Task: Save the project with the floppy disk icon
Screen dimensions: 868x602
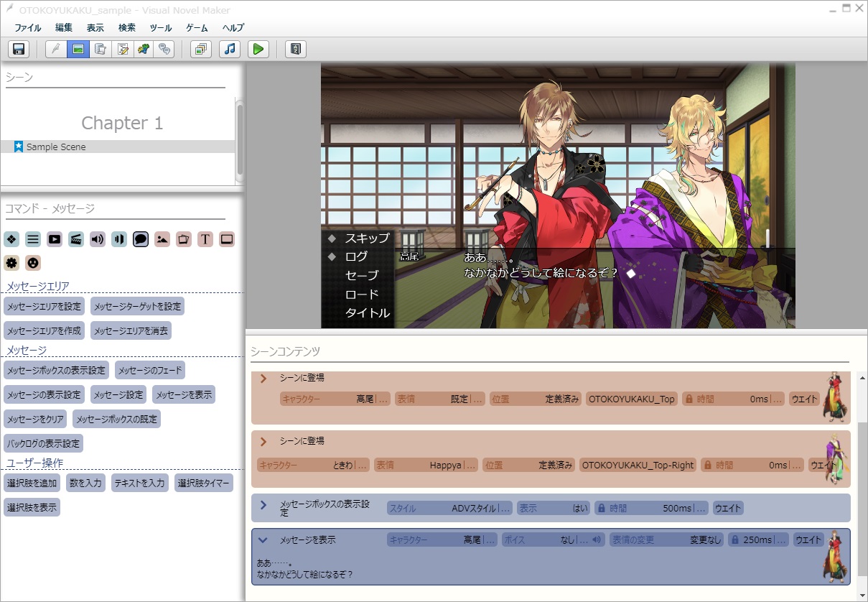Action: 19,49
